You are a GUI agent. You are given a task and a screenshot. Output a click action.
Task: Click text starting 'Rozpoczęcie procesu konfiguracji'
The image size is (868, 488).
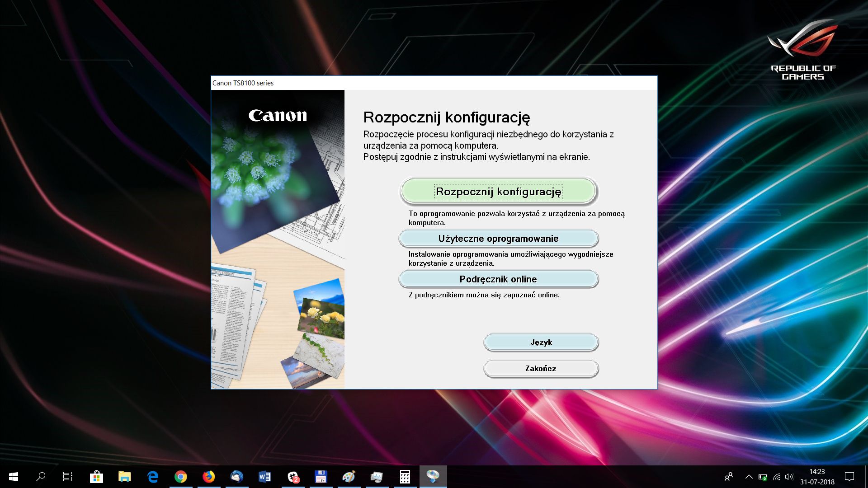(488, 140)
